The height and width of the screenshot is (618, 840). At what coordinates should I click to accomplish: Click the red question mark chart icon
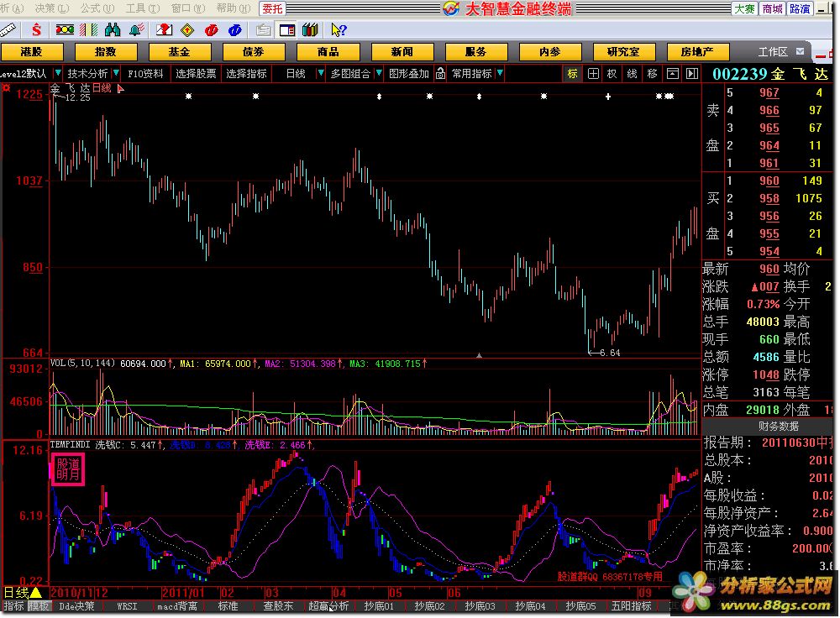point(164,30)
